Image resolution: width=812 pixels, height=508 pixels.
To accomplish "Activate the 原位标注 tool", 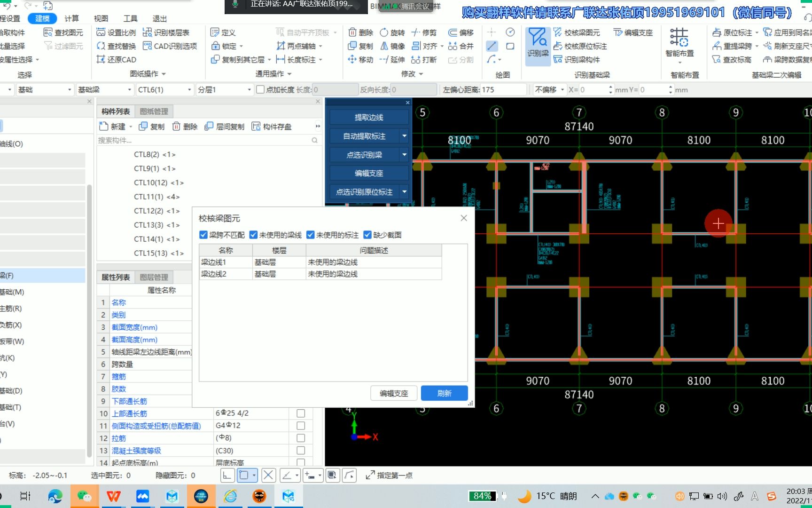I will pos(735,32).
